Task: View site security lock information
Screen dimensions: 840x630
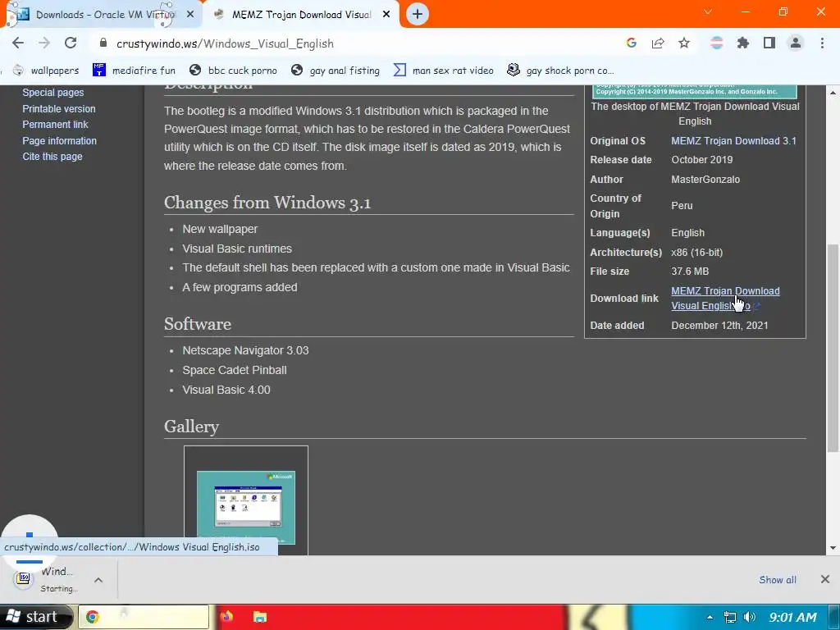Action: coord(103,43)
